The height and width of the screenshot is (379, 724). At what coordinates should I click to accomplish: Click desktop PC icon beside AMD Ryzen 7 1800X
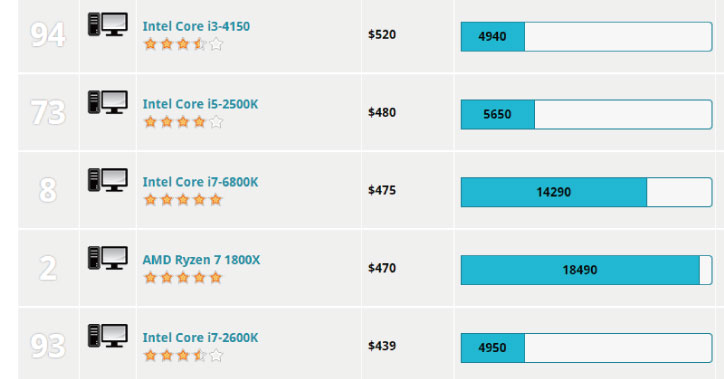[x=108, y=258]
